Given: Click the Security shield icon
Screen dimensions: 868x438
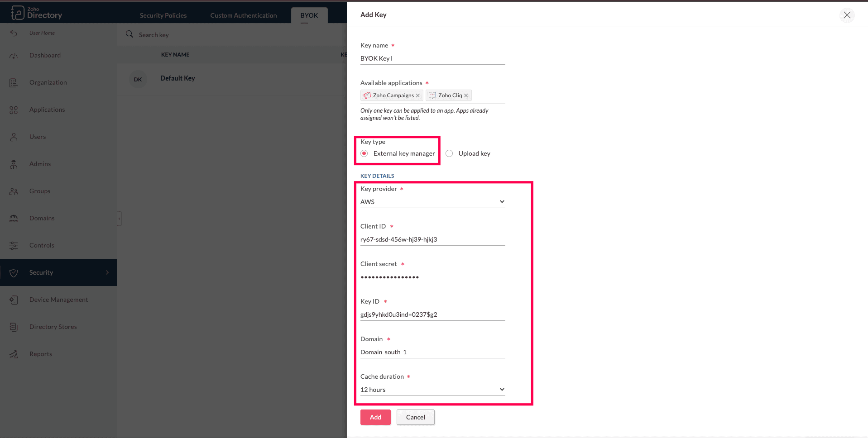Looking at the screenshot, I should pyautogui.click(x=14, y=272).
